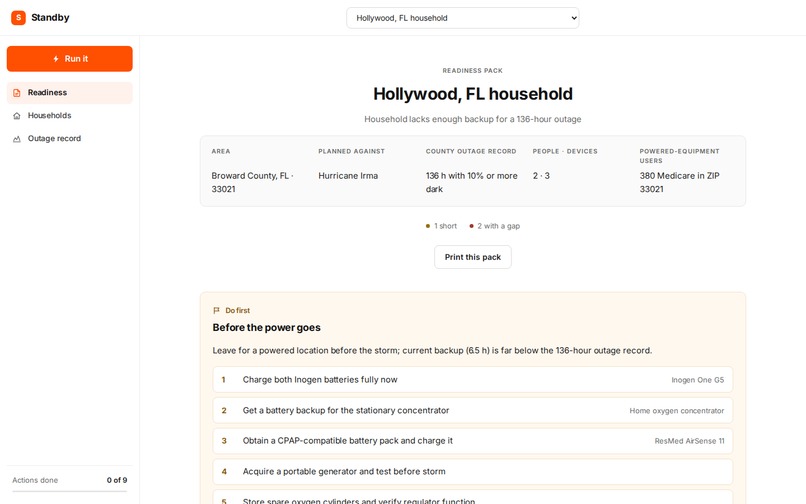
Task: Click the Hurricane Irma value
Action: [x=348, y=176]
